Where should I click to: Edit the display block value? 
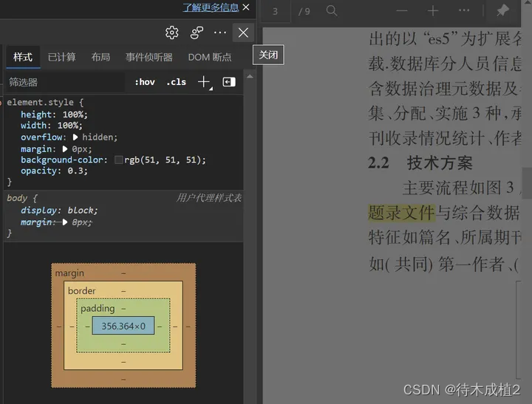81,210
